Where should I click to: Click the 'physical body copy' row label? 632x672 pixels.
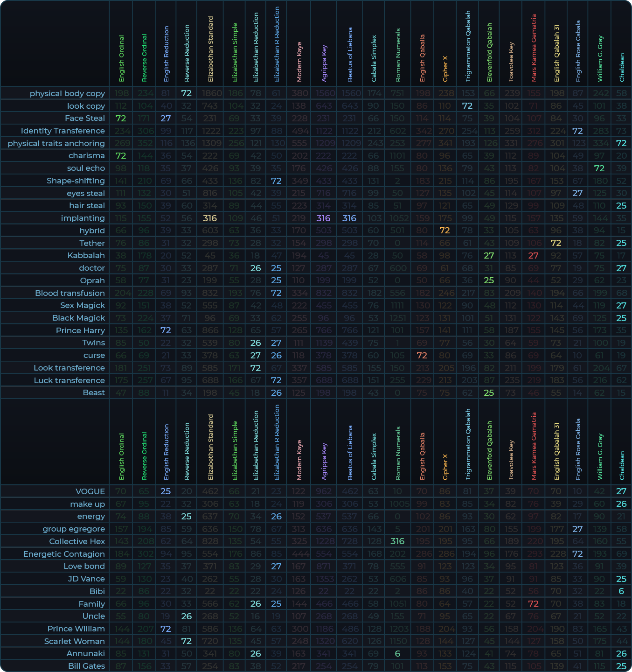[x=67, y=93]
